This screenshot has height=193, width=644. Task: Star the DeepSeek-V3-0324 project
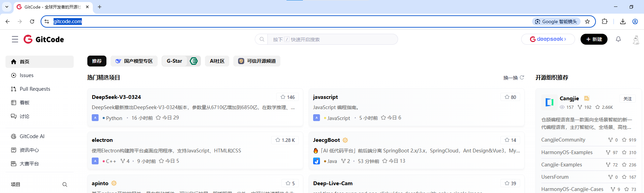point(287,97)
